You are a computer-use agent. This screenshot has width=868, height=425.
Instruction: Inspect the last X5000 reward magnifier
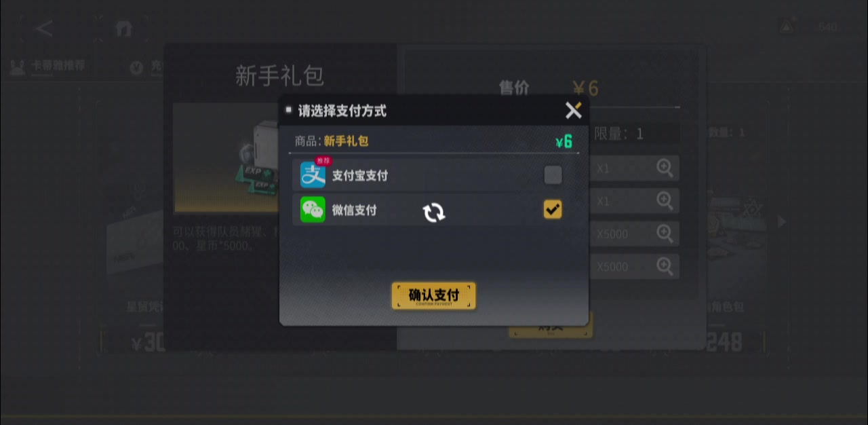[665, 266]
